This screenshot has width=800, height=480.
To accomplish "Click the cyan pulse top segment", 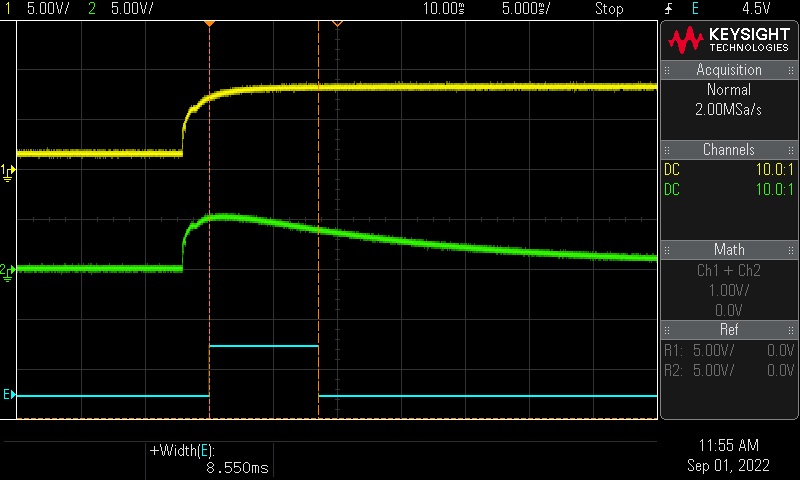I will coord(264,346).
